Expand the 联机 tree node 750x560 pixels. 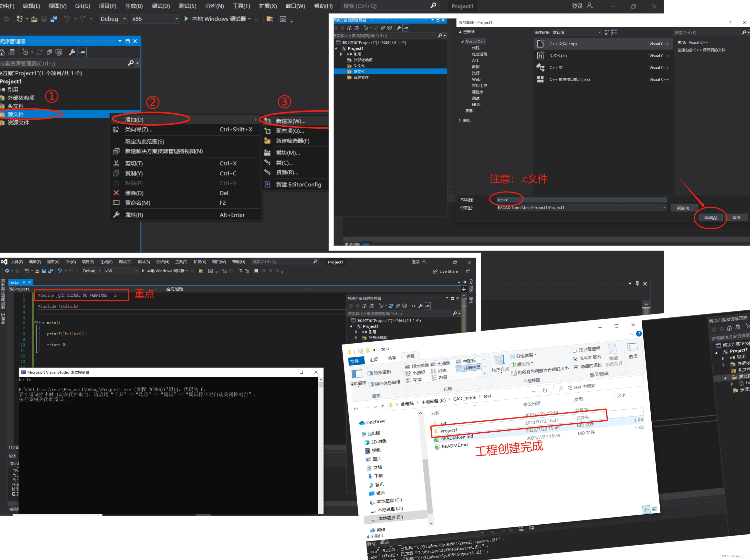point(460,120)
